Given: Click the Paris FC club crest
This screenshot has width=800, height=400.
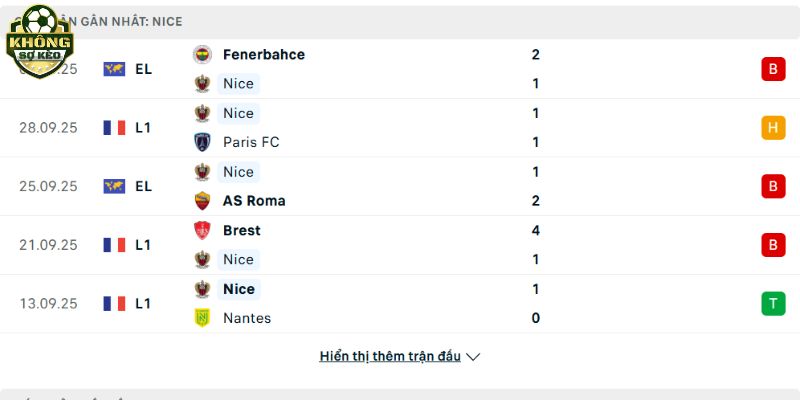Looking at the screenshot, I should pos(203,142).
